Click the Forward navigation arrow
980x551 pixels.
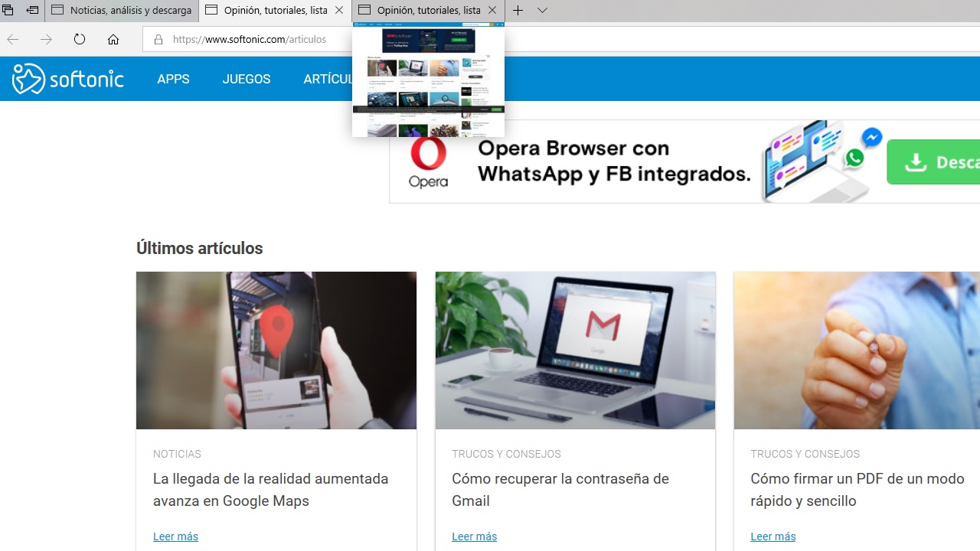[x=46, y=39]
